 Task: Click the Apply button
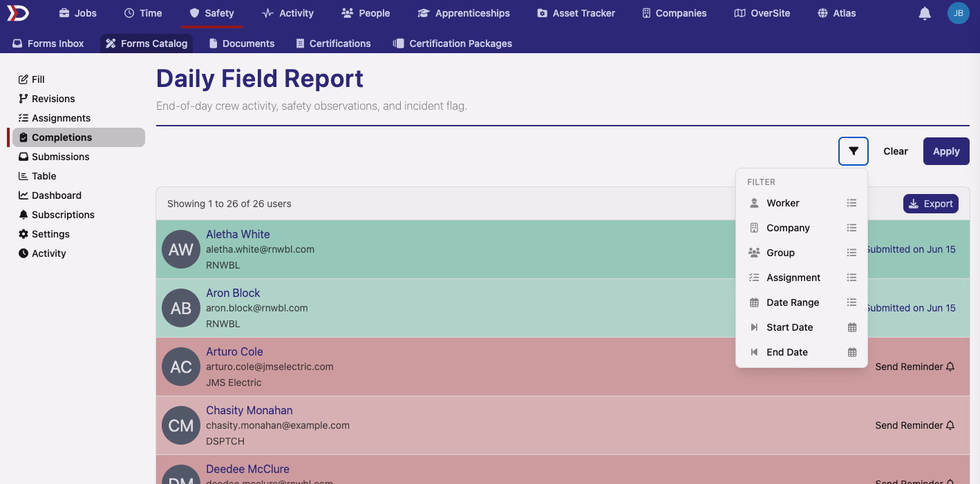[946, 151]
